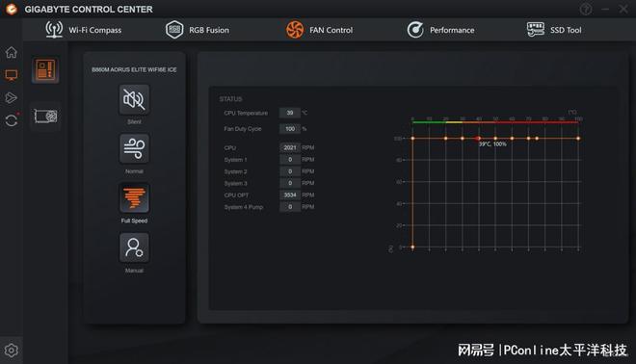Select the graphics card device icon
Image resolution: width=636 pixels, height=364 pixels.
tap(45, 117)
